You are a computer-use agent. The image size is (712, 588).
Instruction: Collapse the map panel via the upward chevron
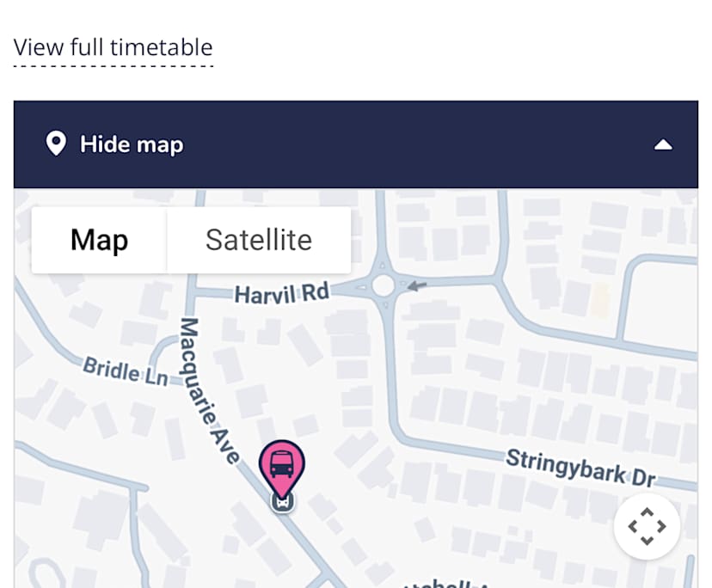663,144
